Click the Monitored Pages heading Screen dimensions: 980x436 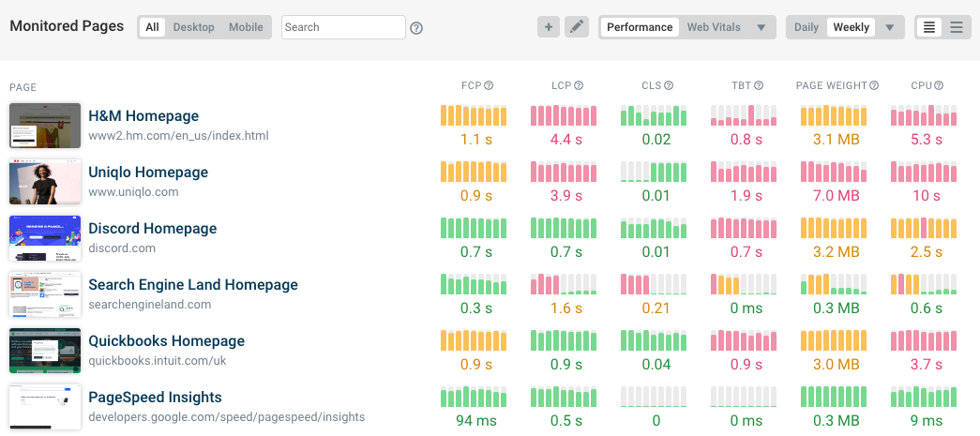tap(67, 26)
